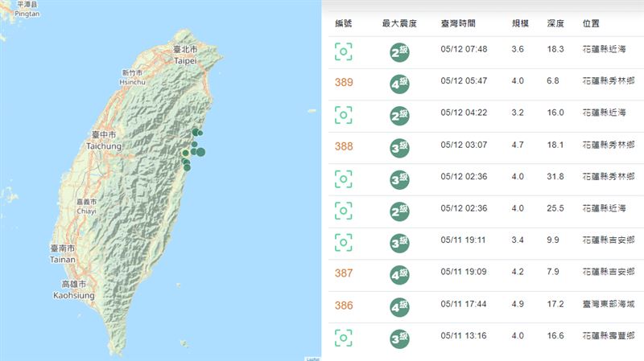
Task: Click the intensity 3 badge for the 13:16 quake
Action: click(x=399, y=338)
